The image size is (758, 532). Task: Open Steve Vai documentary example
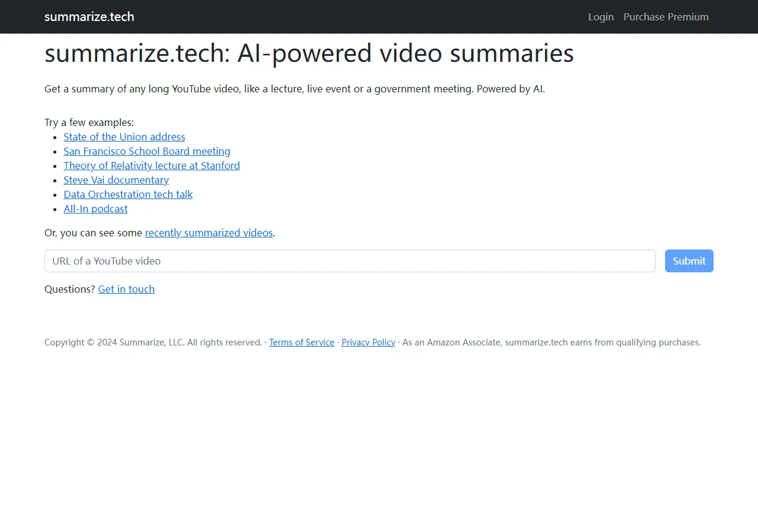coord(116,180)
